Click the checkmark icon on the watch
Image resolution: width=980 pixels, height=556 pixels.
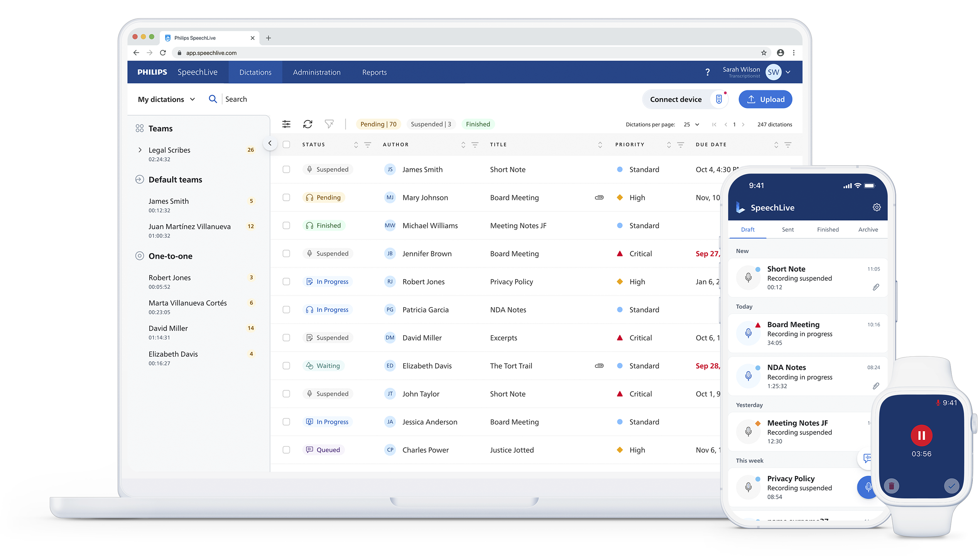951,486
